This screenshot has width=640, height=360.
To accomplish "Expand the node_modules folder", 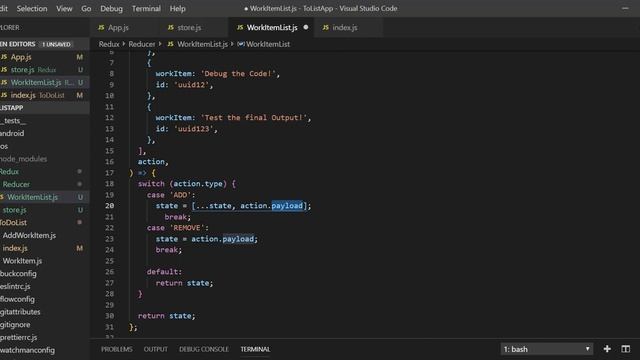I will click(x=44, y=159).
